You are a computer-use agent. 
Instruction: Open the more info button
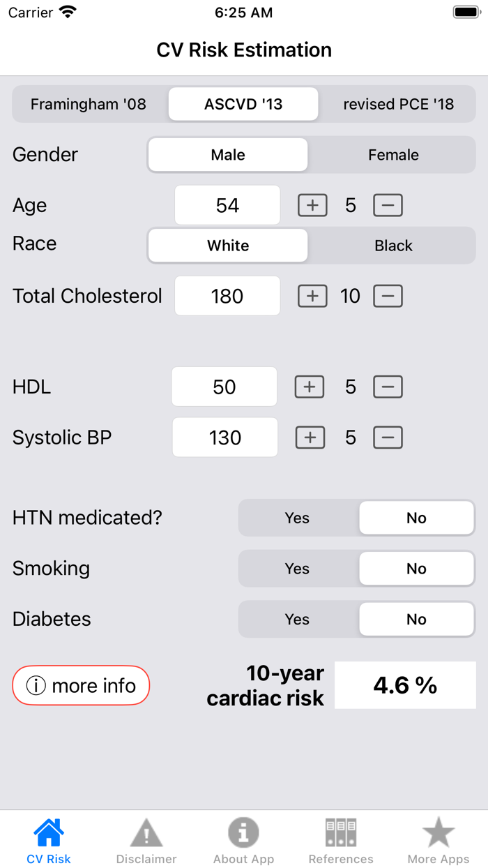pyautogui.click(x=81, y=685)
